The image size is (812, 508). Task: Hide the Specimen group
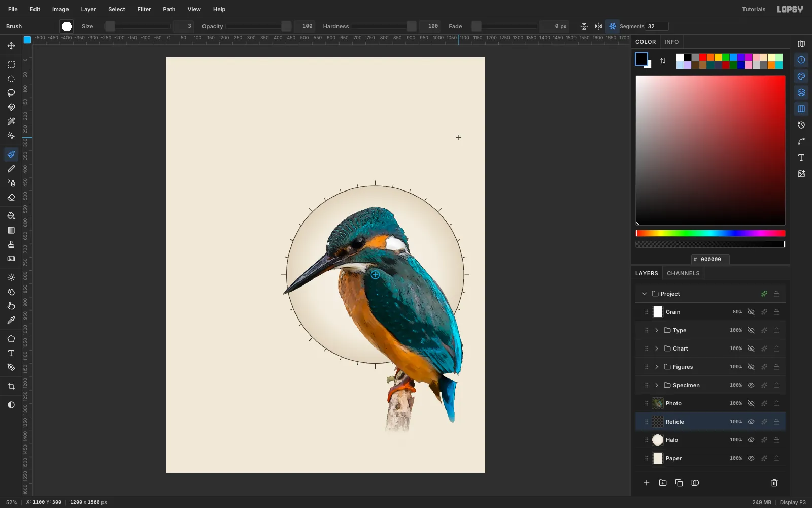[751, 385]
